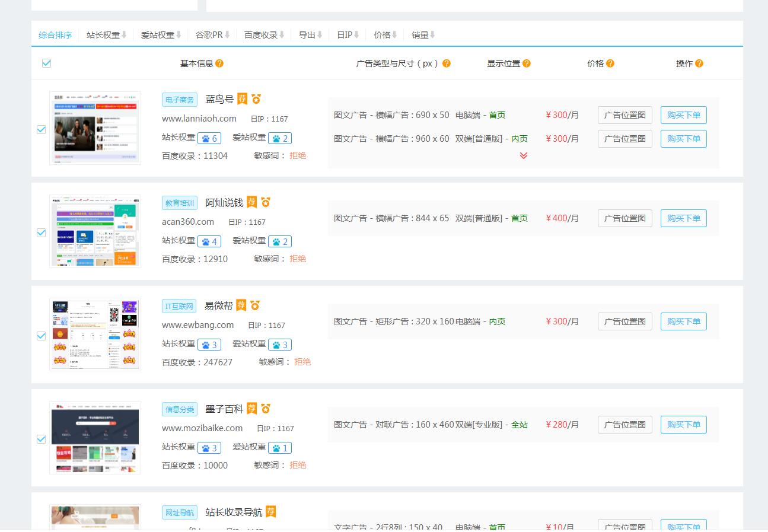Click the help icon beside 操作 header
This screenshot has height=532, width=768.
coord(699,63)
